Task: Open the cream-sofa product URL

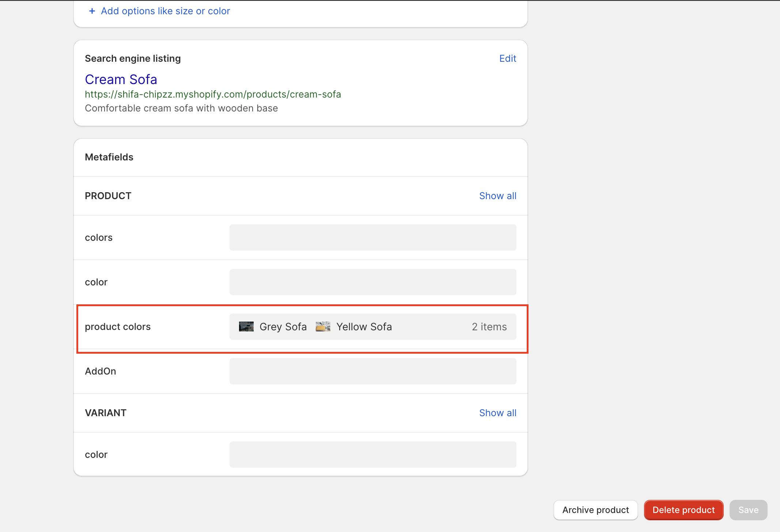Action: tap(213, 94)
